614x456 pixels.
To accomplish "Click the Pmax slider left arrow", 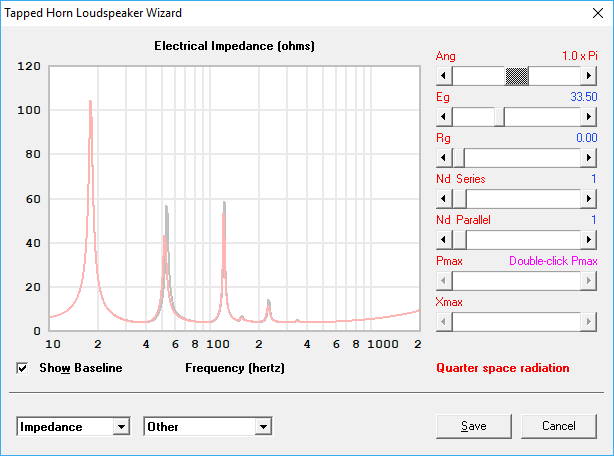I will [444, 281].
